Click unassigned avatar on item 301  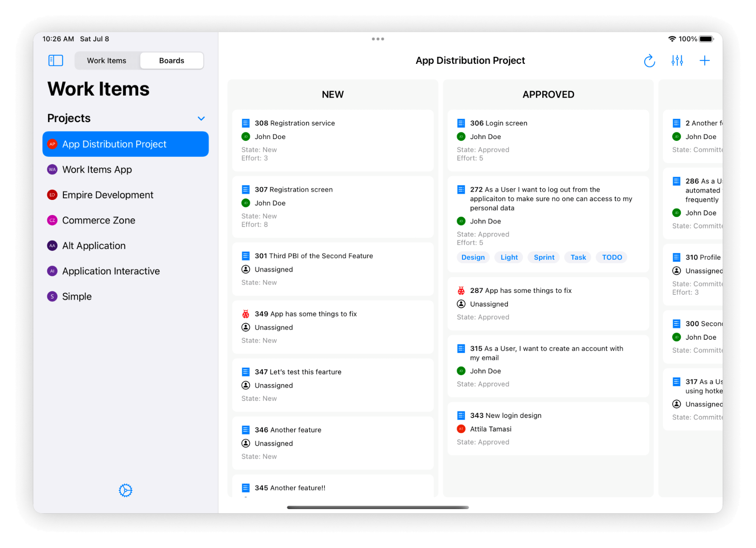click(245, 269)
